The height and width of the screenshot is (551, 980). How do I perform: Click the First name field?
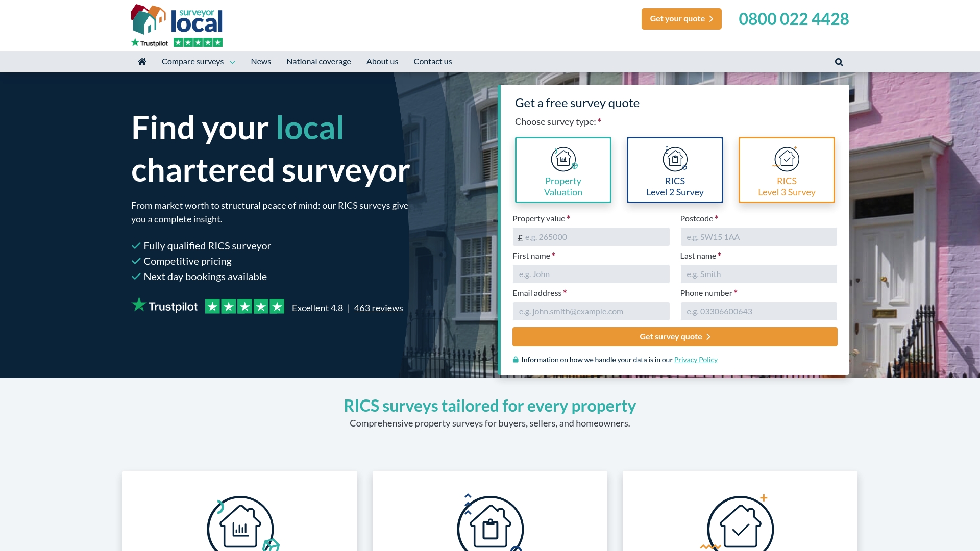(x=591, y=274)
